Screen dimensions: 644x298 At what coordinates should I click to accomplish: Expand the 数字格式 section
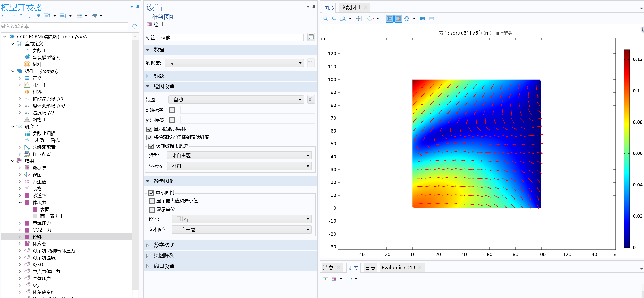[x=164, y=245]
